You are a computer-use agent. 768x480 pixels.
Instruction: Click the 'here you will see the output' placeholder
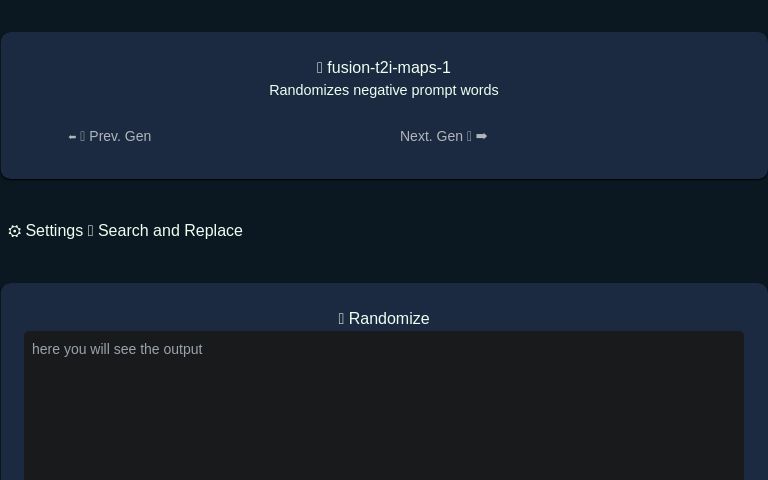[x=117, y=349]
